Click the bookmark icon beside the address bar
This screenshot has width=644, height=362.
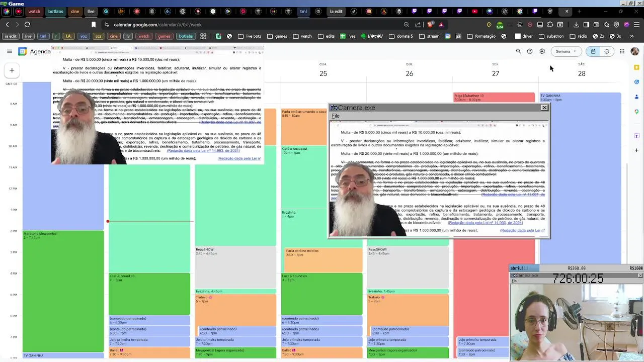[94, 25]
